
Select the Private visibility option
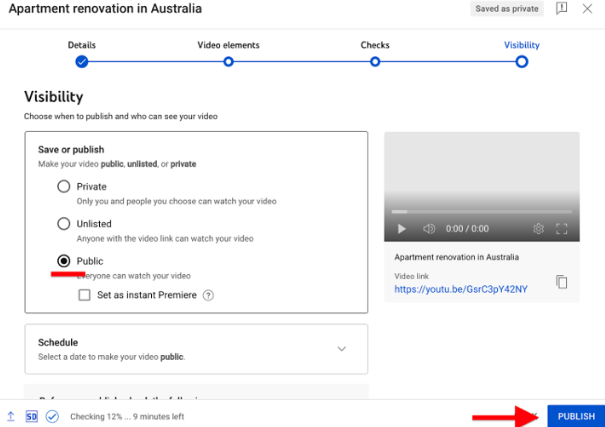tap(64, 186)
